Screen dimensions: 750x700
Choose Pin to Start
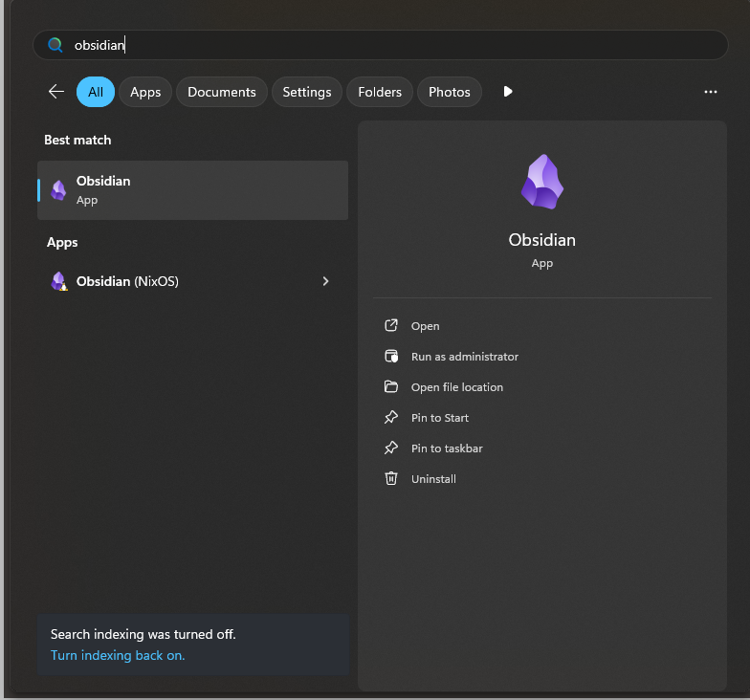440,418
